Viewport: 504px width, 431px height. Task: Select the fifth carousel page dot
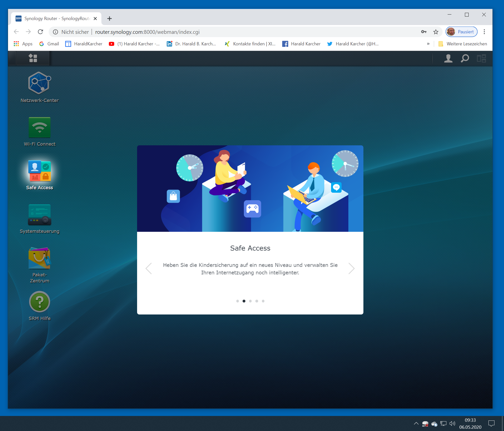263,301
